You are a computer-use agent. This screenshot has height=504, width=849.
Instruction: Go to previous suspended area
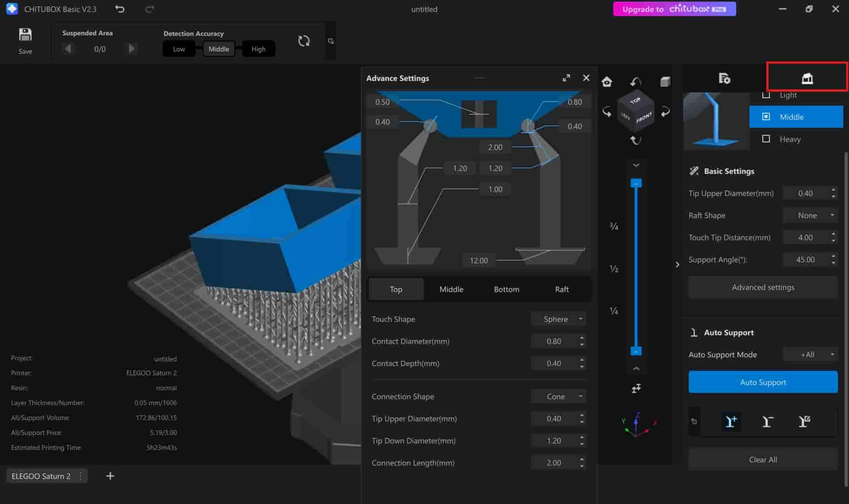[68, 49]
